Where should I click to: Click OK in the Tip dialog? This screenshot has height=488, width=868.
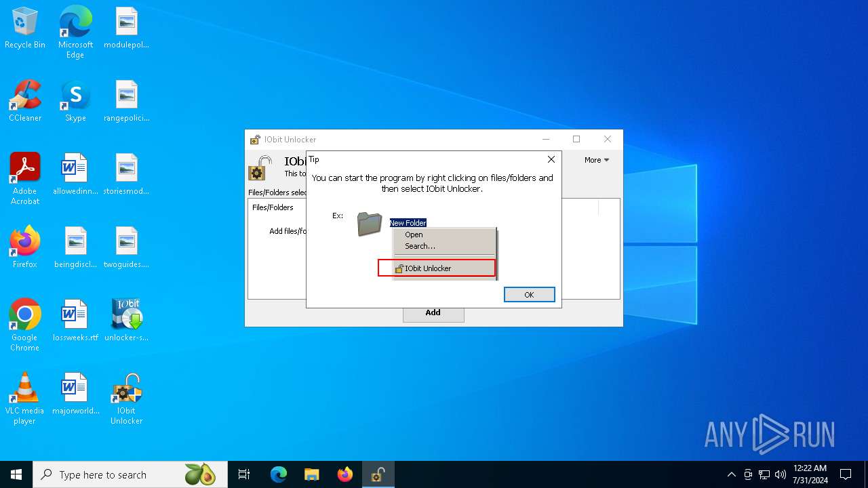coord(529,294)
